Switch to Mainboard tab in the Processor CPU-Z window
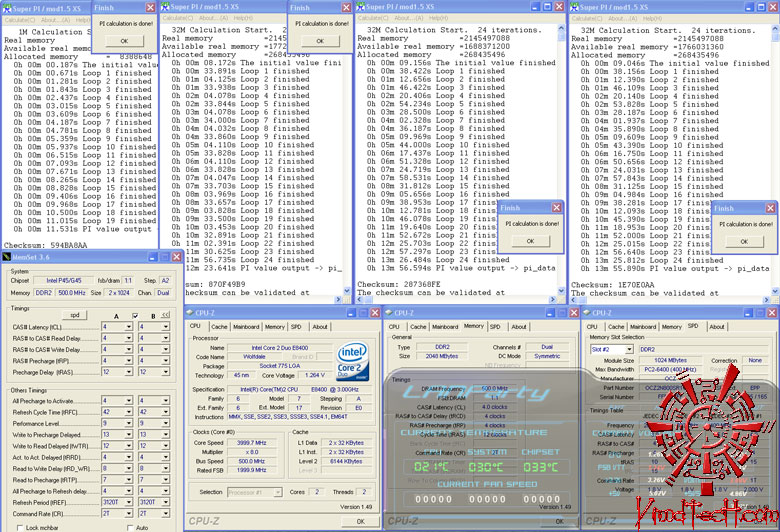The height and width of the screenshot is (532, 780). pos(246,327)
